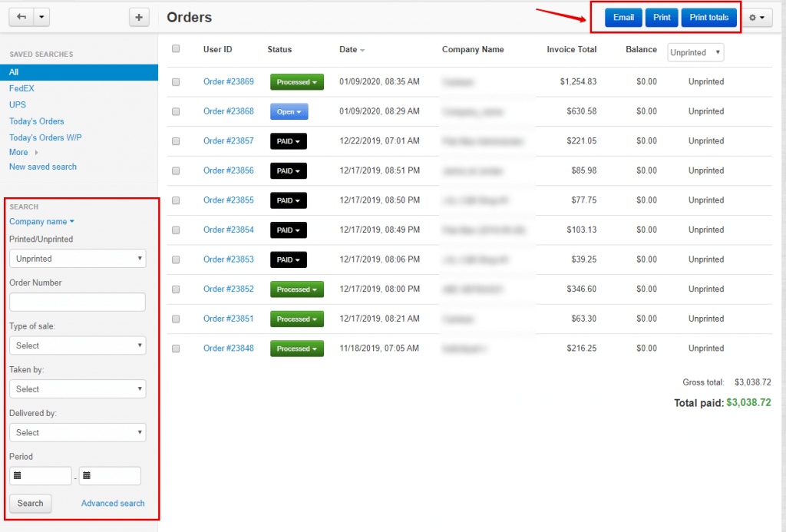Image resolution: width=786 pixels, height=532 pixels.
Task: Select FedEX saved search
Action: 21,88
